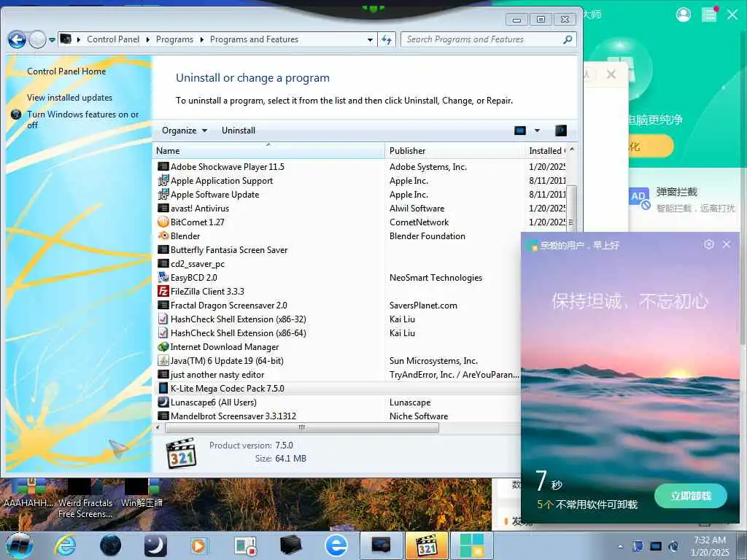
Task: Open help icon in the toolbar
Action: click(x=561, y=131)
